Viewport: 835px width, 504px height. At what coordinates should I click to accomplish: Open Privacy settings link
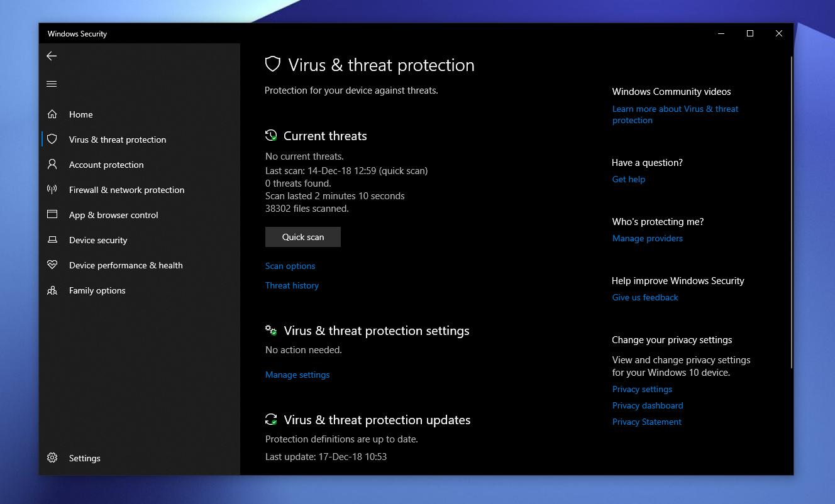(x=642, y=389)
